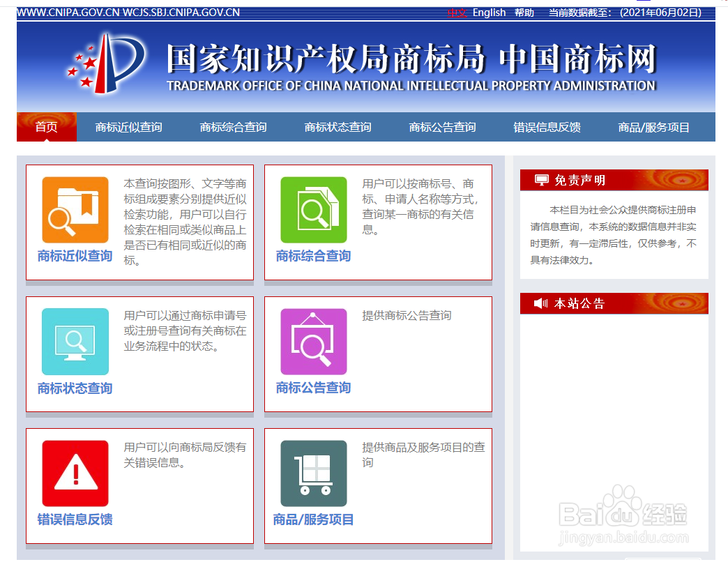This screenshot has width=728, height=562.
Task: Click the description starting 用户可以通过商标申请号
Action: coord(185,331)
